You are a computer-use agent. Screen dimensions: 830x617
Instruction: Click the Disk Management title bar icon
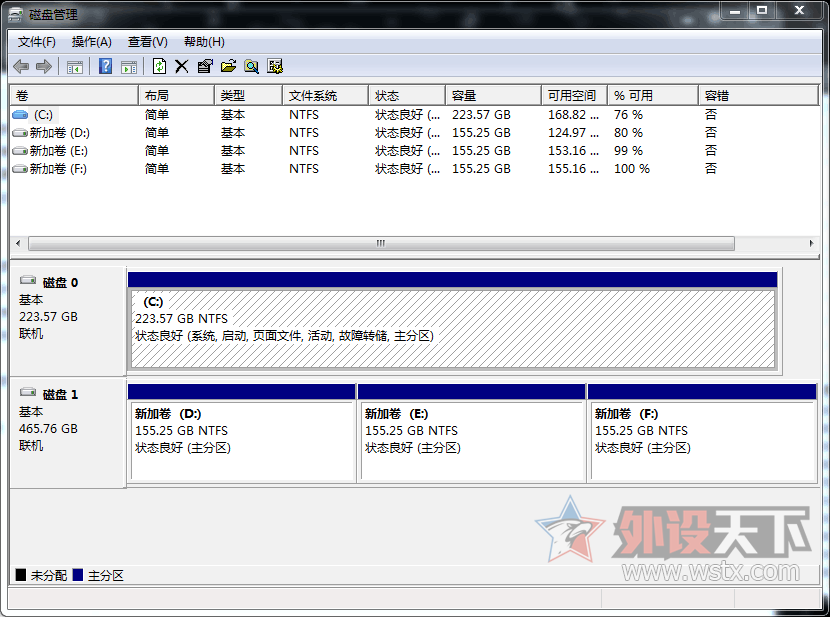[16, 14]
